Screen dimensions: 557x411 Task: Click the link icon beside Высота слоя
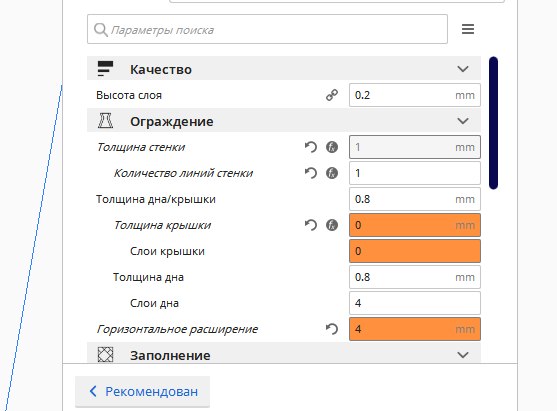[332, 95]
